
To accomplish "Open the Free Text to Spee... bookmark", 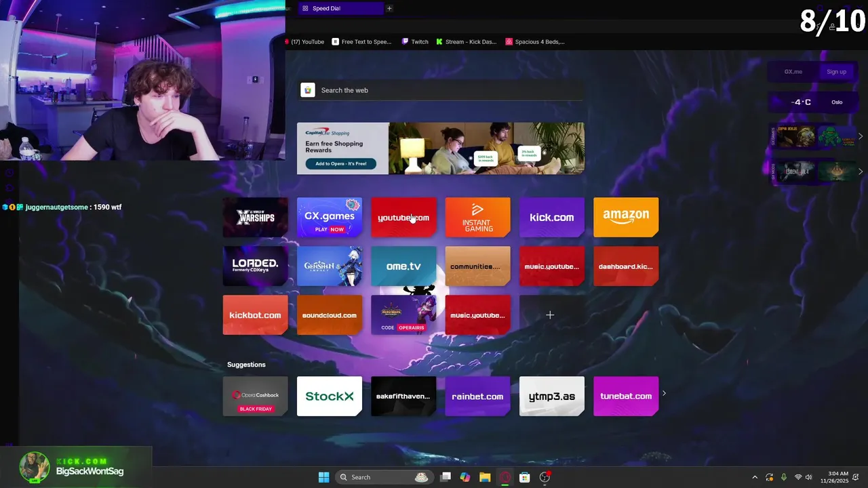I will pyautogui.click(x=362, y=42).
